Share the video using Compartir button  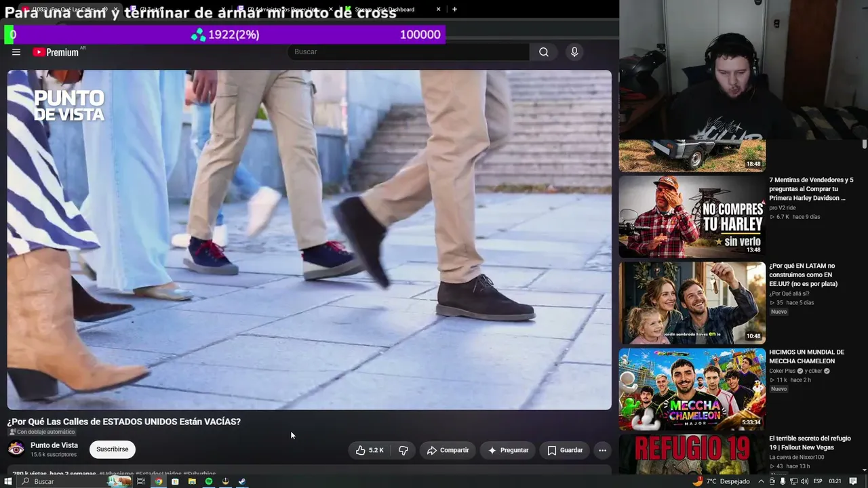coord(448,450)
